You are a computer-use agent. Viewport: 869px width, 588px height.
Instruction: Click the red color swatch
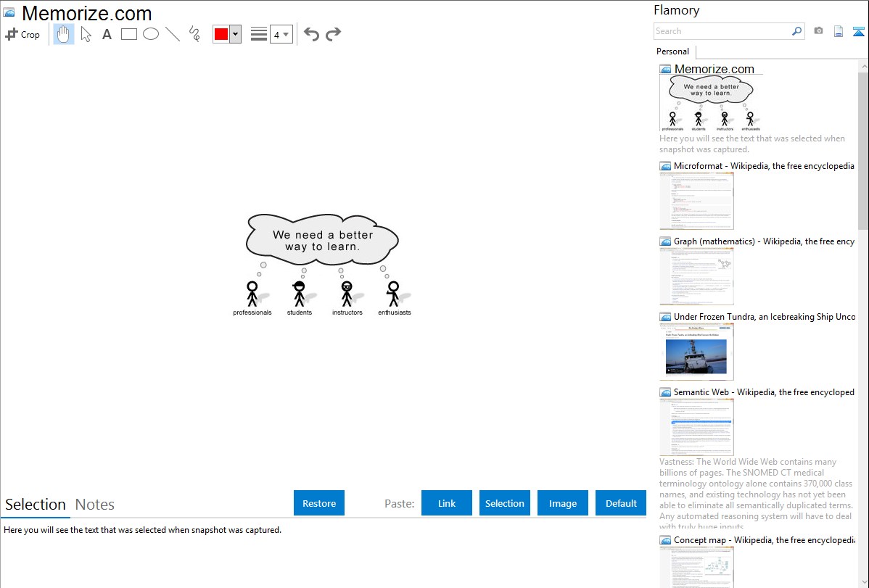221,34
